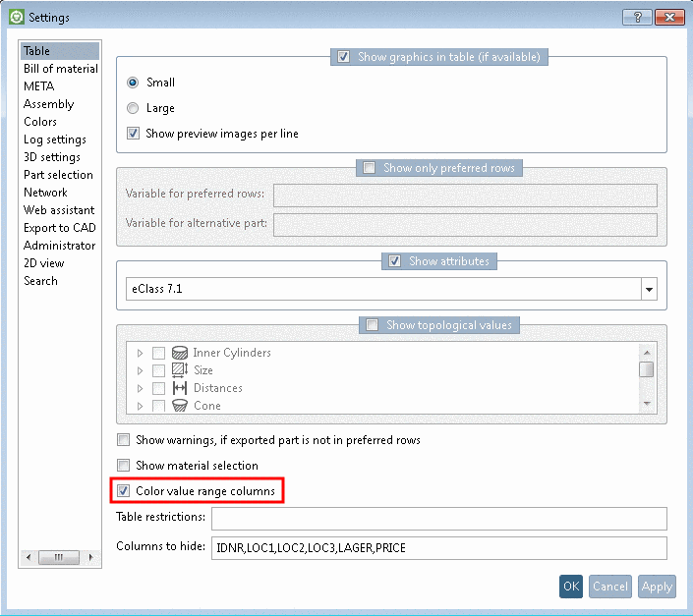Image resolution: width=693 pixels, height=616 pixels.
Task: Open Web assistant settings
Action: [x=59, y=210]
